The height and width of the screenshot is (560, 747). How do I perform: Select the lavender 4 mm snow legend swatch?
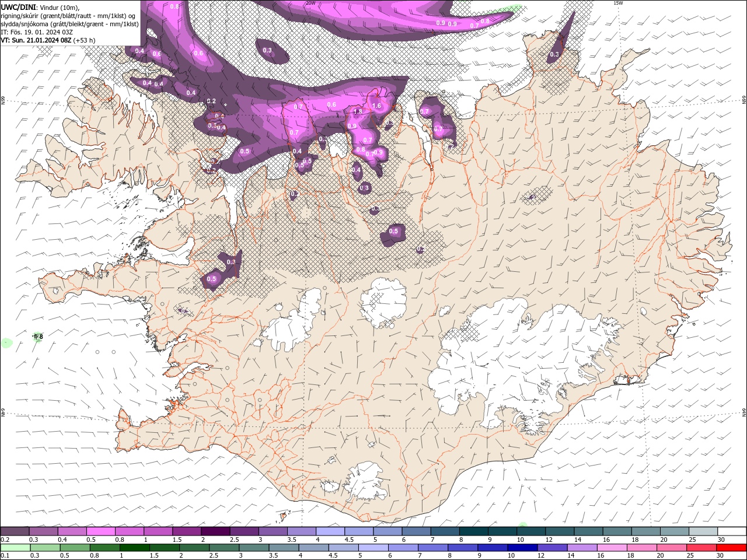pos(330,531)
